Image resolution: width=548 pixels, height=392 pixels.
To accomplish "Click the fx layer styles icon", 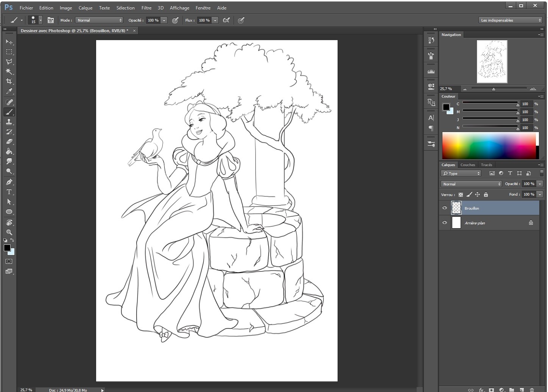I will click(x=481, y=390).
